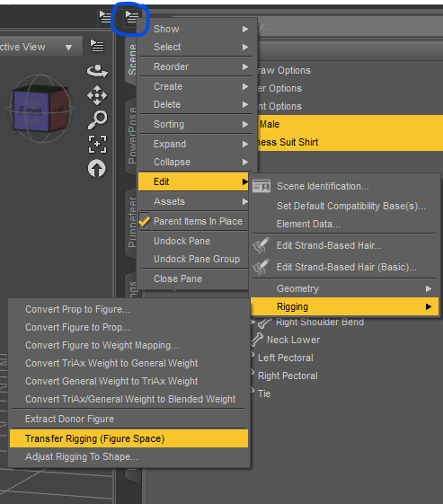Click Undock Pane Group option
The width and height of the screenshot is (443, 504).
197,259
